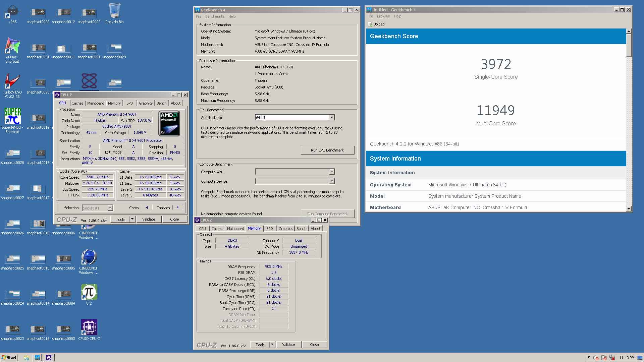Launch TurboV EVO V1.02.23 icon
644x362 pixels.
point(12,85)
